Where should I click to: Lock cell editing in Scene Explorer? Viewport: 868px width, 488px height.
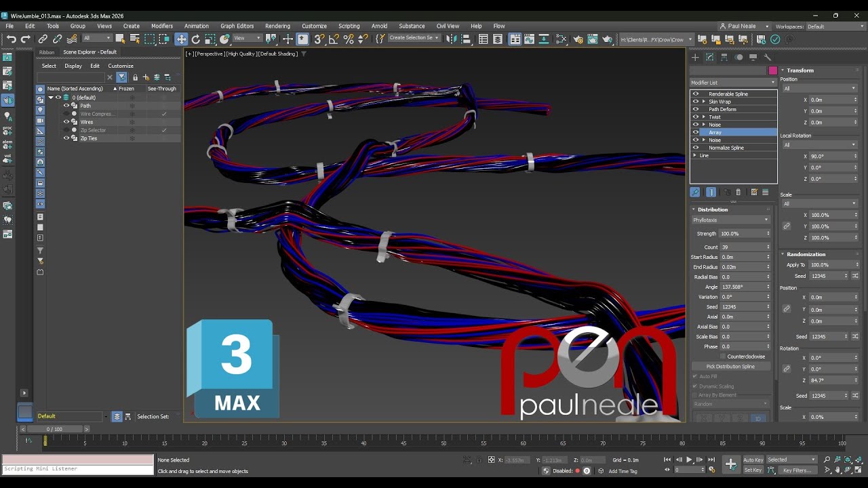point(135,77)
